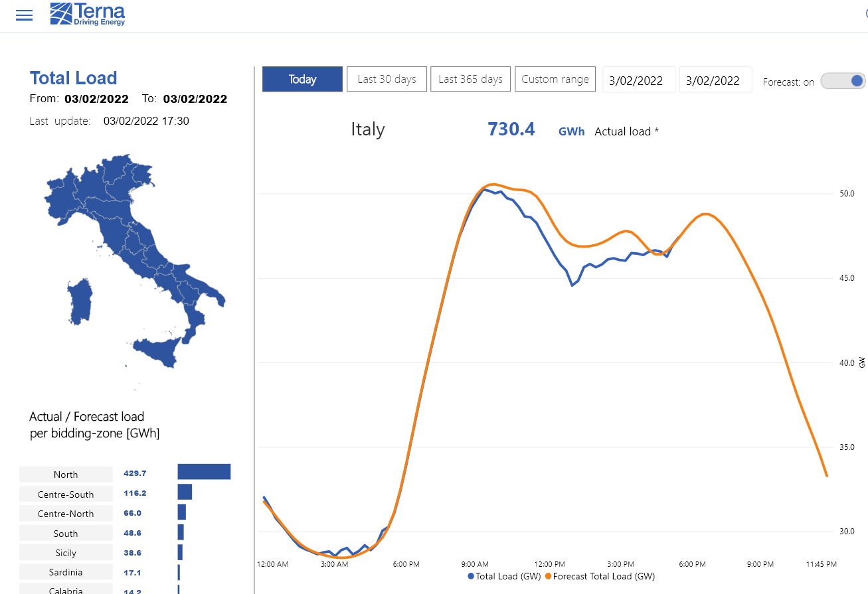
Task: Open the hamburger menu icon
Action: pos(24,15)
